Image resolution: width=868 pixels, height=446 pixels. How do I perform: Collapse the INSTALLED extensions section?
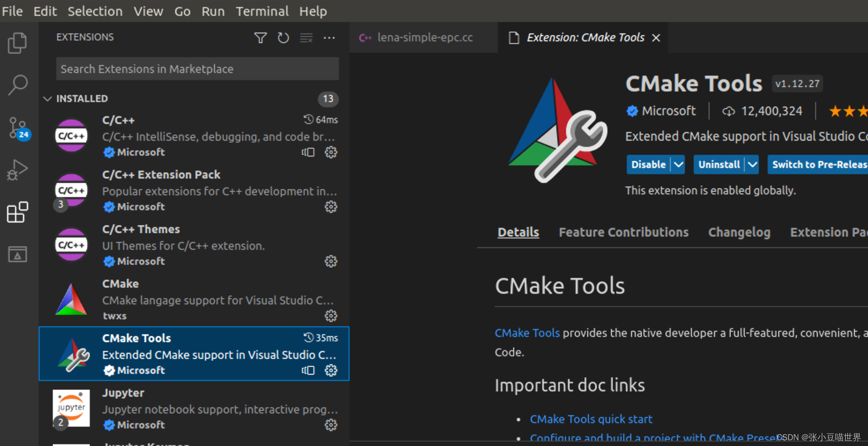pyautogui.click(x=48, y=99)
